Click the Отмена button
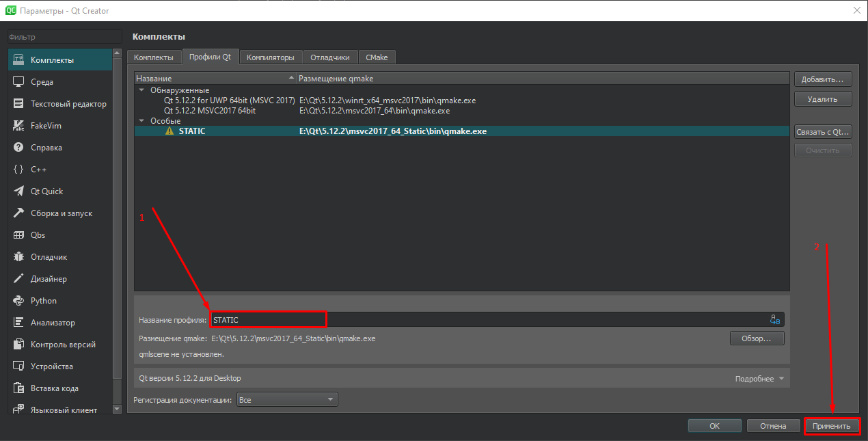 (772, 426)
